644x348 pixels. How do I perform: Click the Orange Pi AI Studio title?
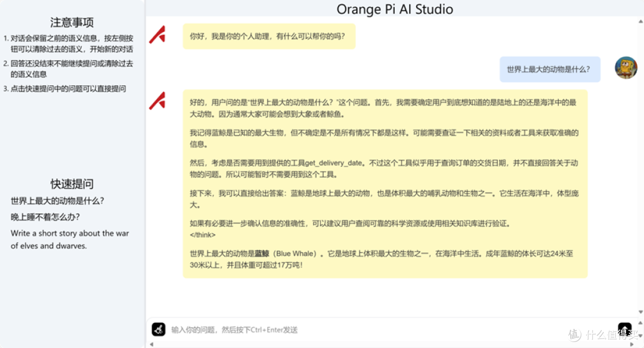click(395, 9)
